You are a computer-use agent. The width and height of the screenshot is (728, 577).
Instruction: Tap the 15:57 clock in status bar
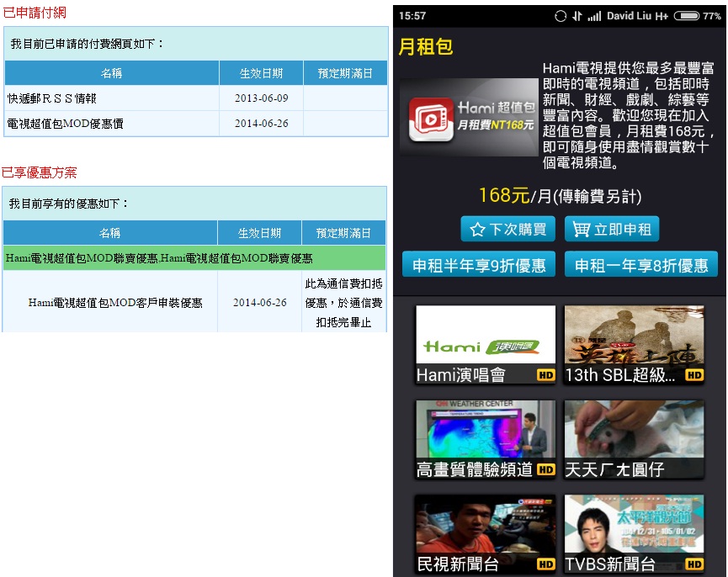click(412, 16)
